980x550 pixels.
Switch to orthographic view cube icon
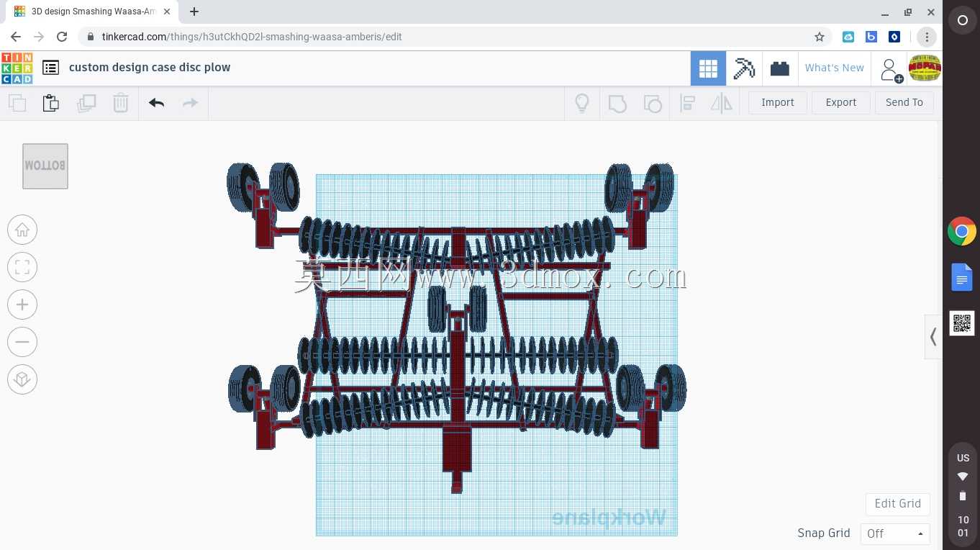pos(22,379)
